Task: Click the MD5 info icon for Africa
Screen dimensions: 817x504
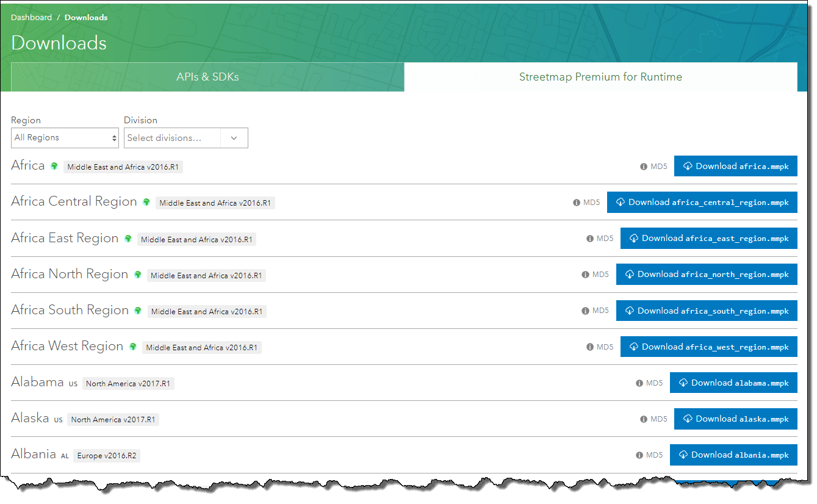Action: pyautogui.click(x=643, y=167)
